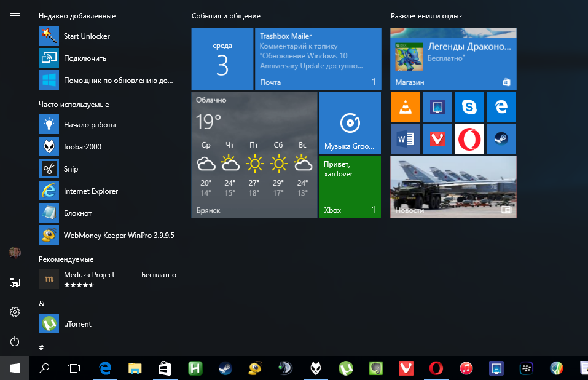Open Settings gear in Start sidebar
The image size is (588, 380).
[x=15, y=312]
